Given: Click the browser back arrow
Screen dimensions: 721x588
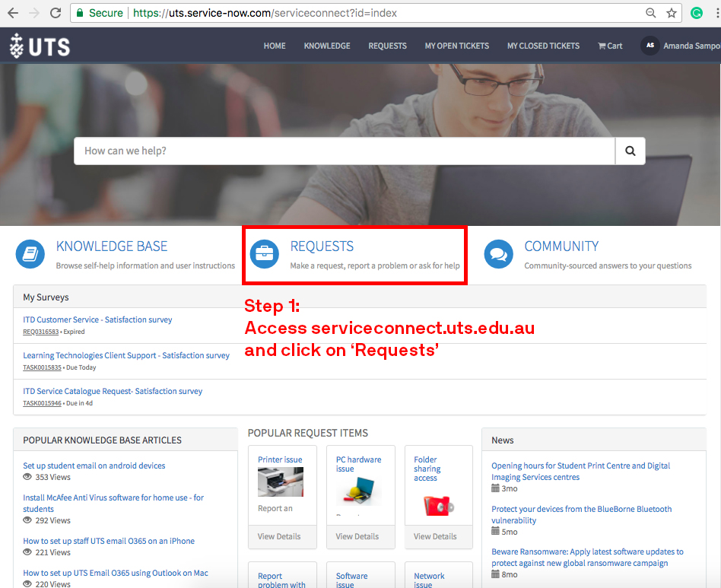Looking at the screenshot, I should (13, 13).
